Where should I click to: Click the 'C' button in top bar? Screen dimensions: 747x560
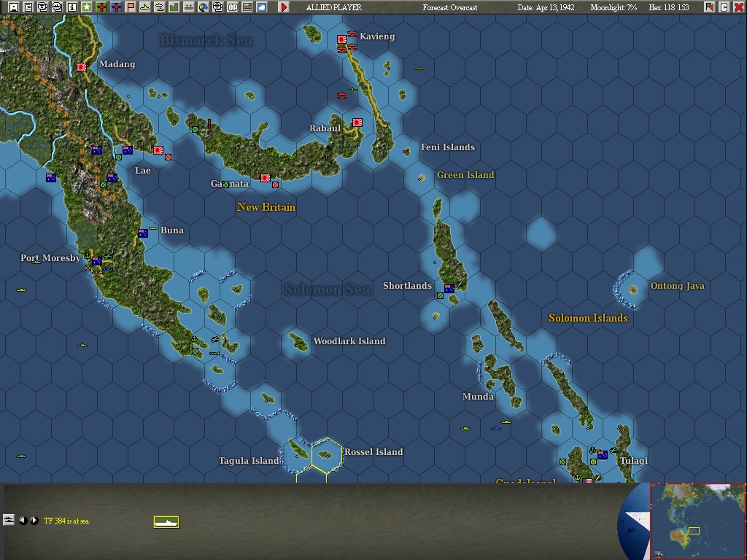coord(724,7)
